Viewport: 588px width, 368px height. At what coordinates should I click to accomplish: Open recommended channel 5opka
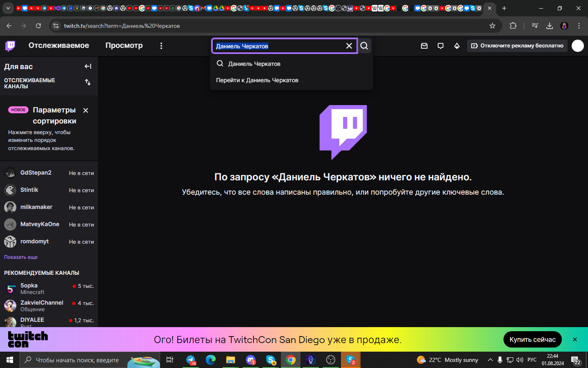click(49, 289)
